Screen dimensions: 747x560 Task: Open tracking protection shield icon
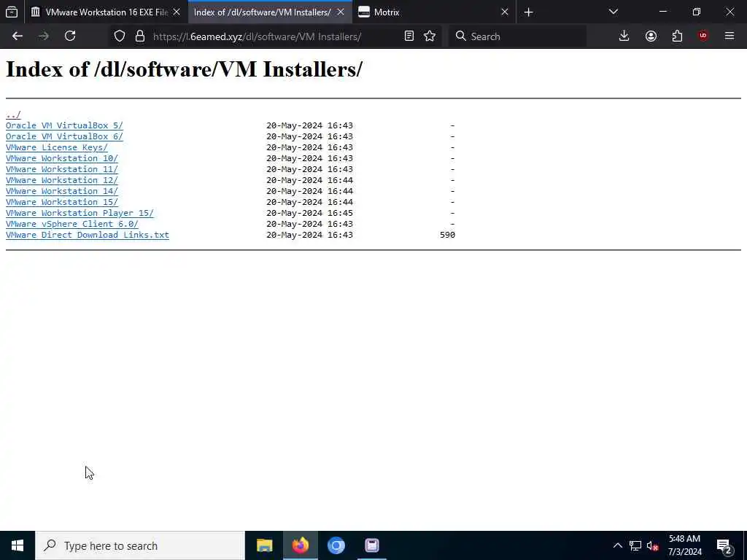tap(120, 36)
